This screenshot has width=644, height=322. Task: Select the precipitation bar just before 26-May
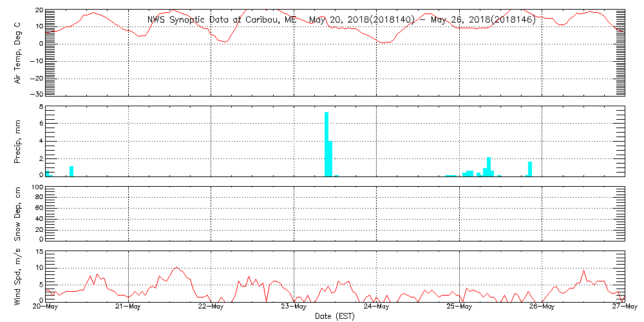coord(530,169)
